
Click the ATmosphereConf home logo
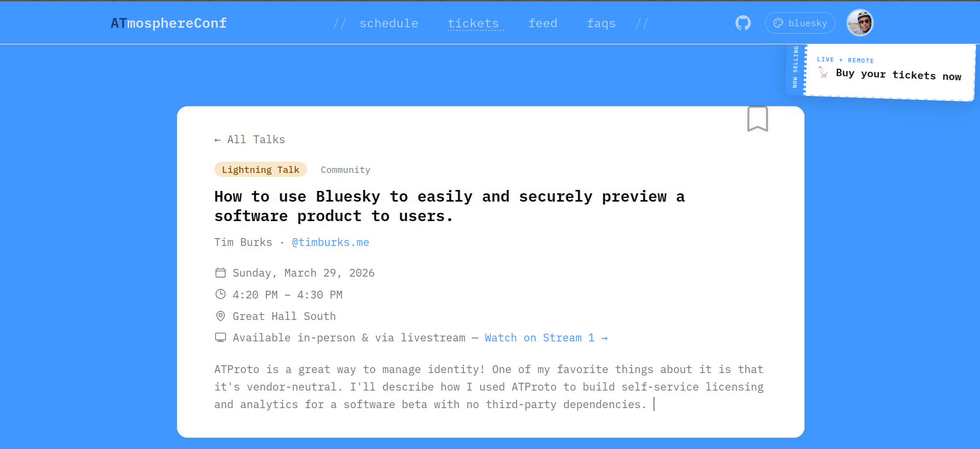click(169, 23)
